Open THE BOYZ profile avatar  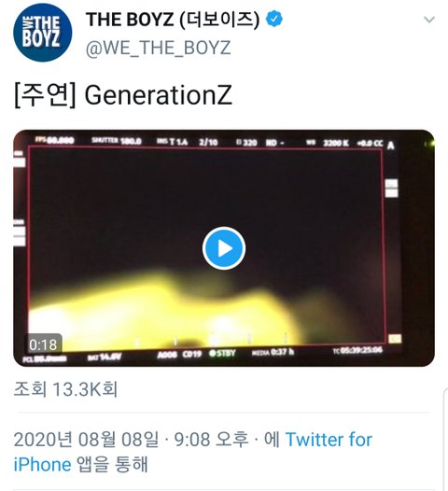tap(43, 33)
